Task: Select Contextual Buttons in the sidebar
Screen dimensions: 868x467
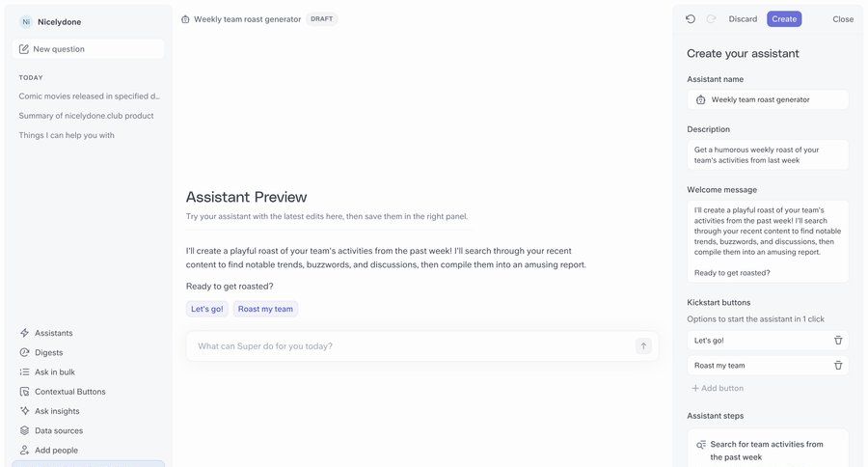Action: 69,392
